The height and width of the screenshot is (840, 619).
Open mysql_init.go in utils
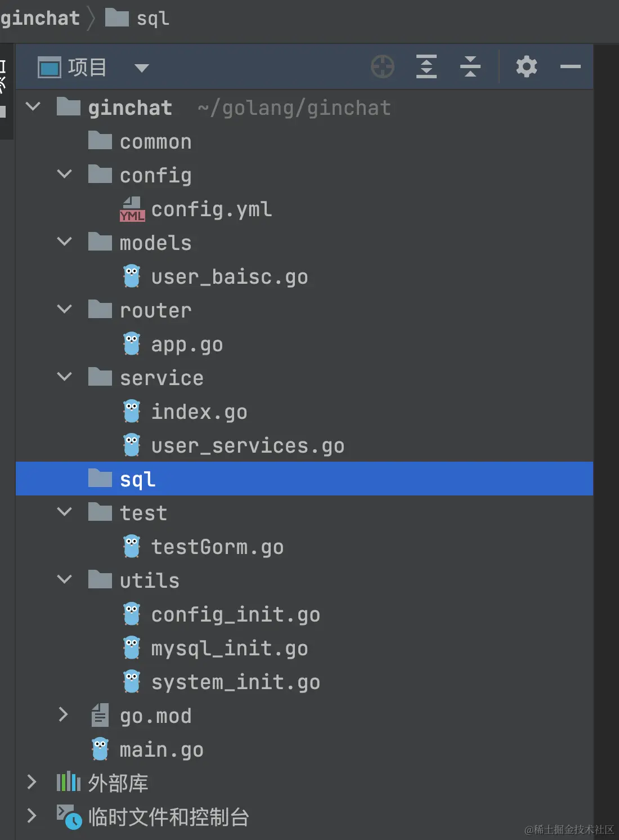click(x=229, y=648)
